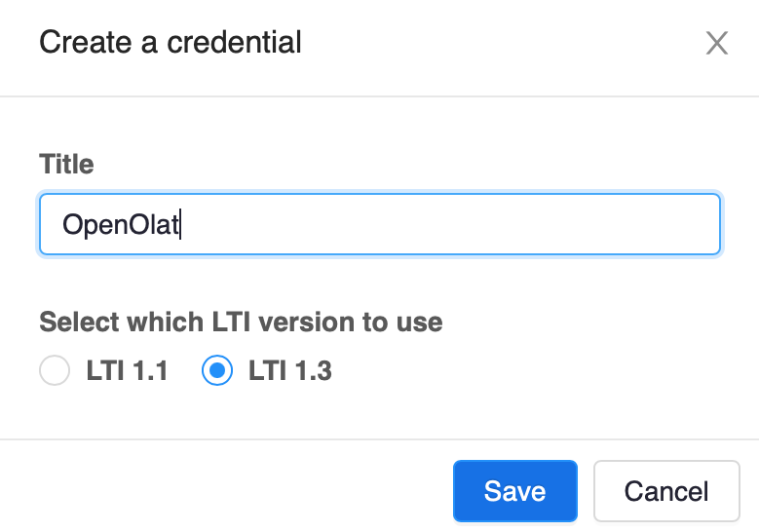The height and width of the screenshot is (532, 759).
Task: Switch LTI version to 1.1
Action: pyautogui.click(x=55, y=371)
